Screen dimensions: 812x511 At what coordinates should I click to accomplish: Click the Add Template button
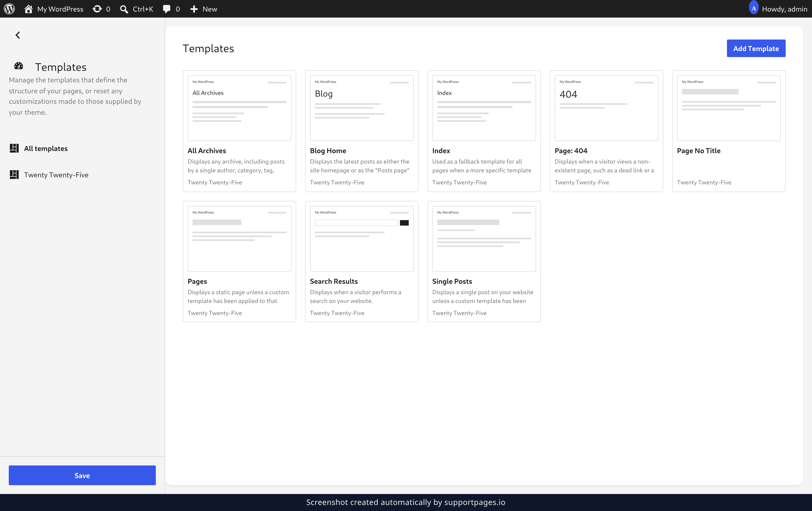(x=756, y=48)
